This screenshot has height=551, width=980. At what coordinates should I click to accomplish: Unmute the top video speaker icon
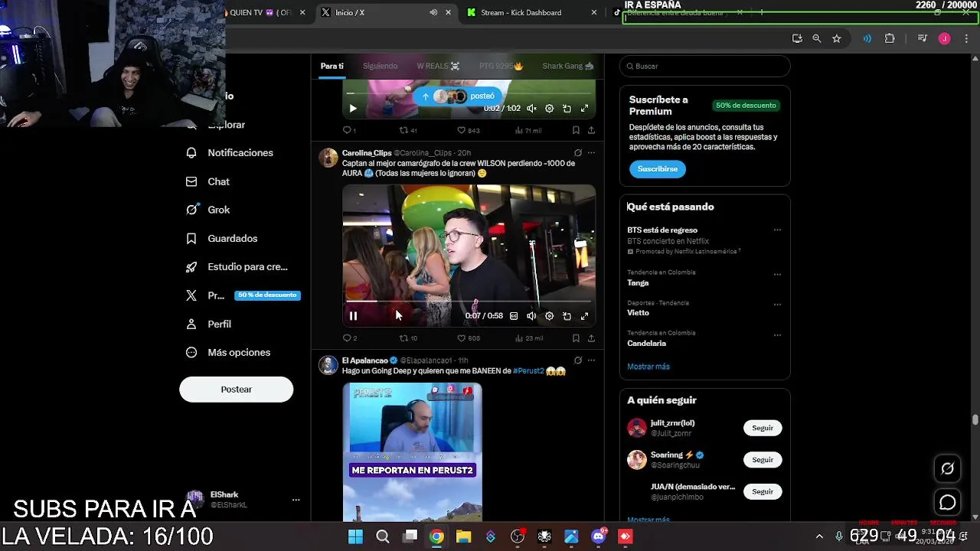(531, 109)
